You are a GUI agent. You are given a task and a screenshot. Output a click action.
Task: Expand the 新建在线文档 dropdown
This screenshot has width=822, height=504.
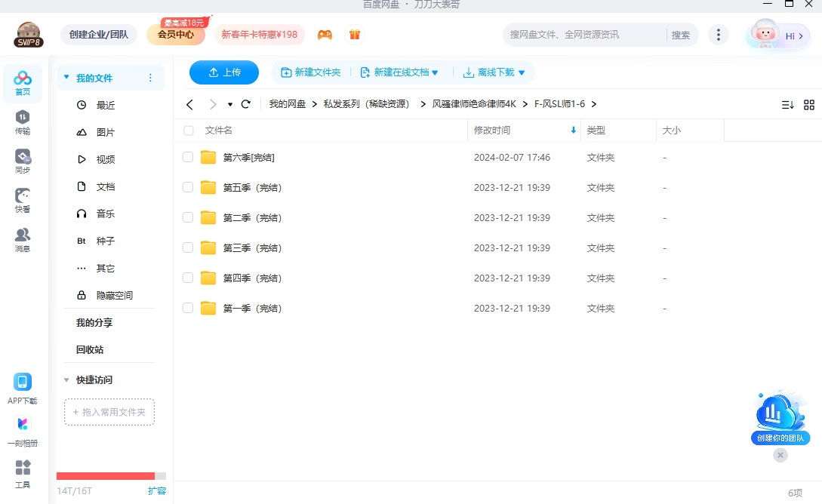coord(435,72)
